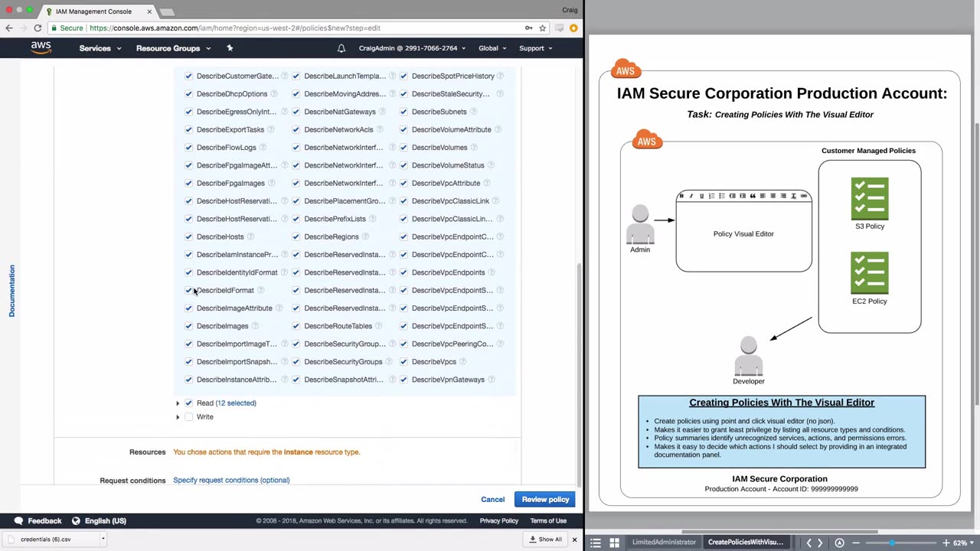Uncheck DescribeFlowLogs action
980x551 pixels.
pyautogui.click(x=188, y=147)
